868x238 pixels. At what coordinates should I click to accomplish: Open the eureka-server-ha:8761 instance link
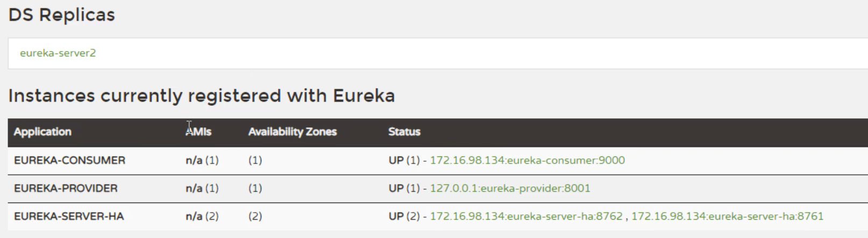point(727,216)
